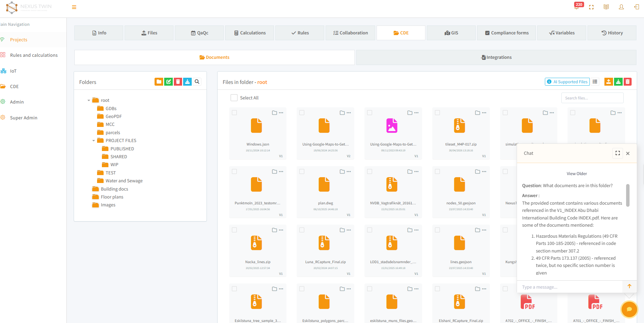Open the documentation book icon
Screen dimensions: 644x323
(x=606, y=7)
